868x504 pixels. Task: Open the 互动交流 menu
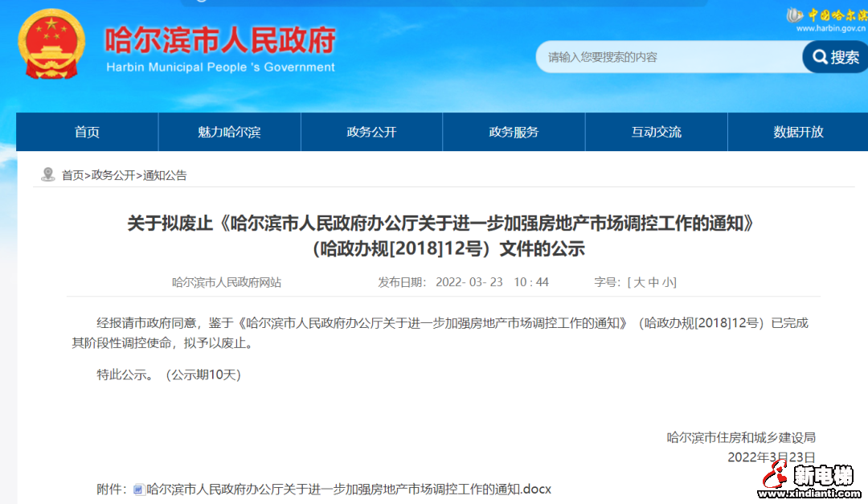[x=655, y=132]
